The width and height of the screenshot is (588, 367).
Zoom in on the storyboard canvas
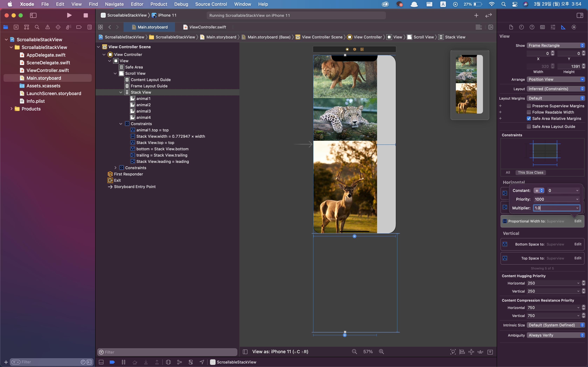(381, 352)
